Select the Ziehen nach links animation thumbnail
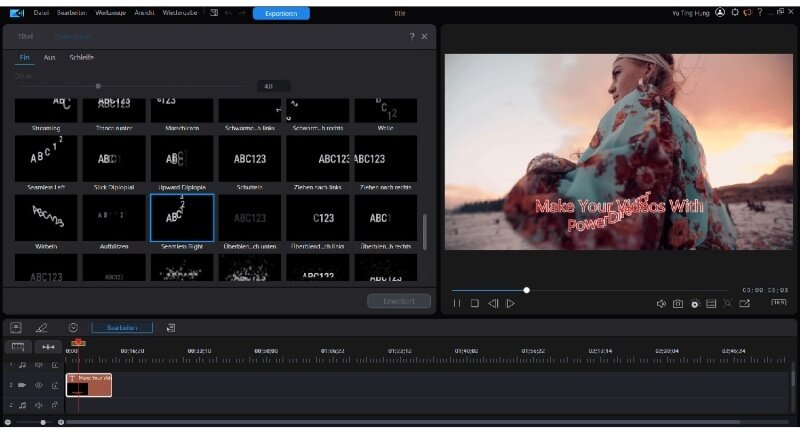This screenshot has width=800, height=431. pos(317,159)
